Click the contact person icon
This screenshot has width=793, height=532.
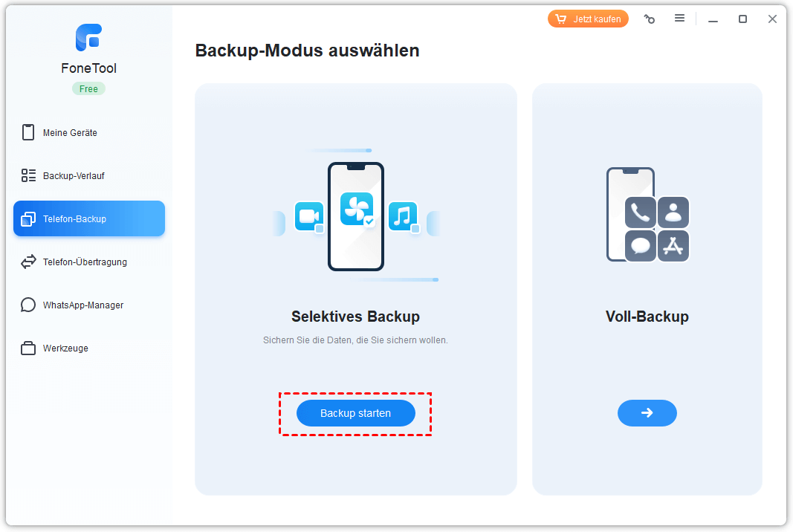coord(673,213)
